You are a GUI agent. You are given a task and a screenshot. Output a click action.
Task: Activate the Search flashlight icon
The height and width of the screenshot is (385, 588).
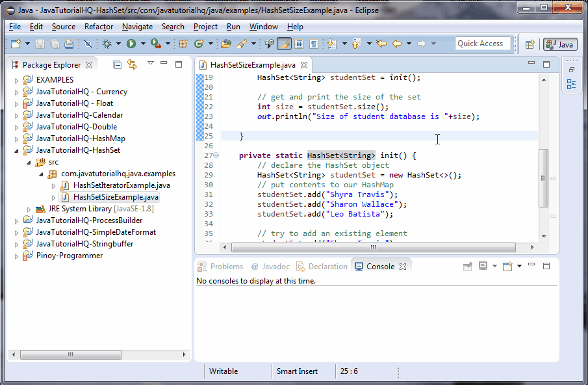[242, 44]
